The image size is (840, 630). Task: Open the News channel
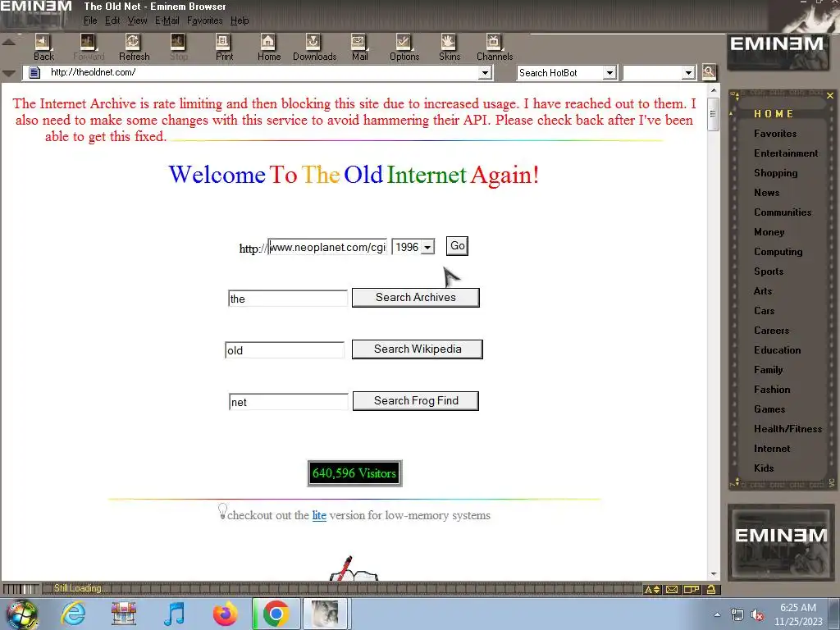(x=767, y=192)
